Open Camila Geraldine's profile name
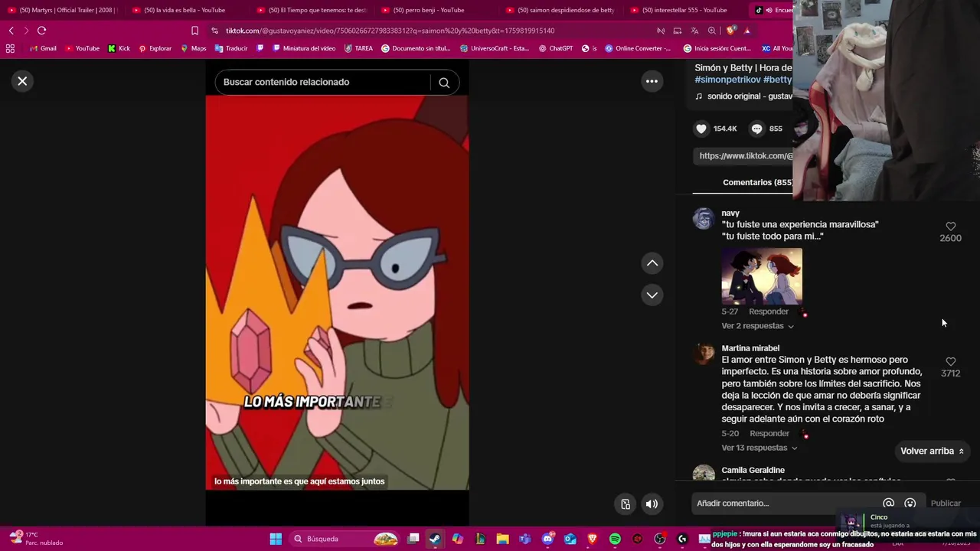 tap(753, 470)
